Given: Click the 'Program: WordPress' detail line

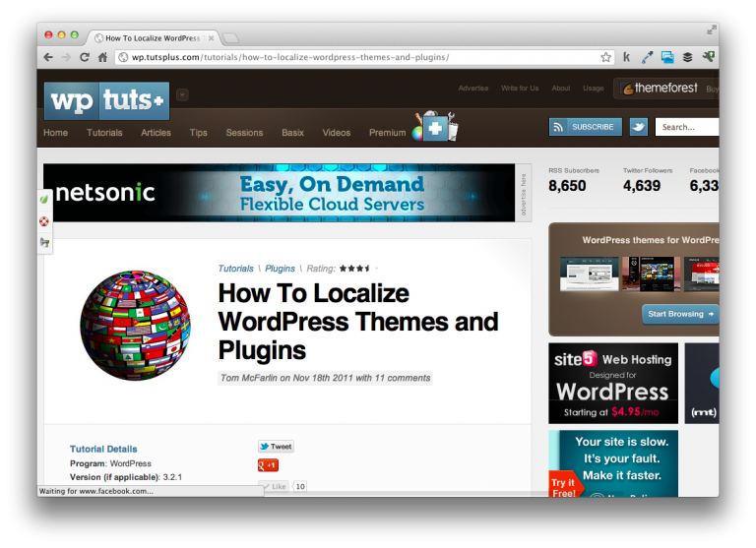Looking at the screenshot, I should 110,463.
